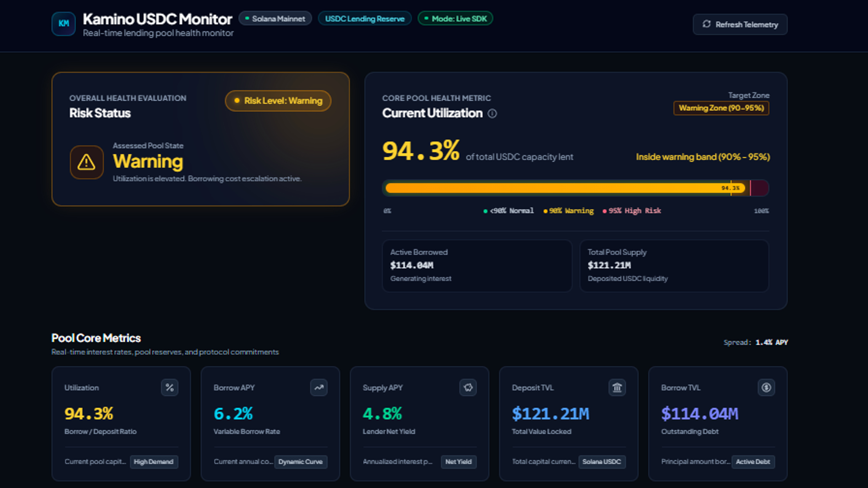The width and height of the screenshot is (868, 488).
Task: Click the Risk Level: Warning pill
Action: [278, 101]
